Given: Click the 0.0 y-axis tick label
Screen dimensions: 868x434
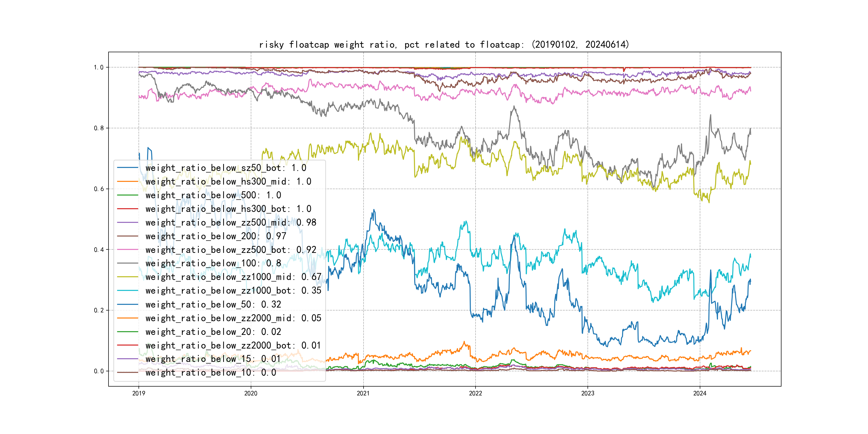Looking at the screenshot, I should [x=98, y=371].
